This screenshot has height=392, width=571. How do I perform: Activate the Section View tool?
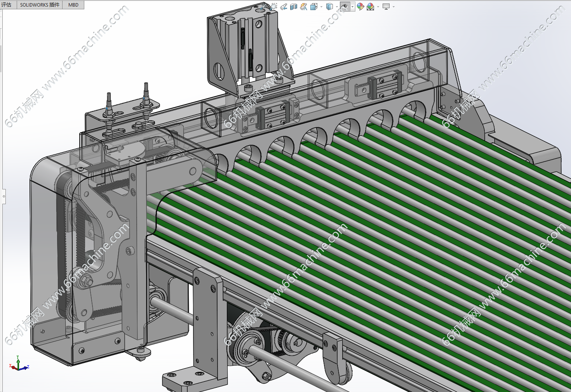294,7
